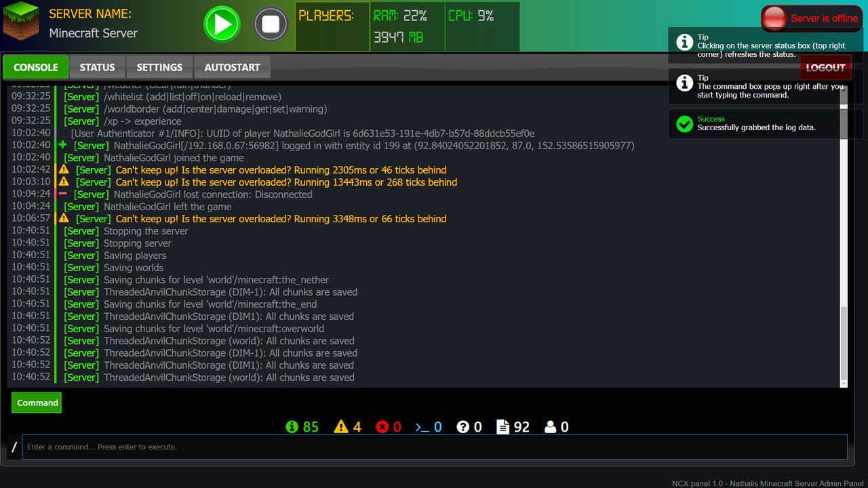The image size is (868, 488).
Task: Click the red errors counter icon
Action: point(384,426)
